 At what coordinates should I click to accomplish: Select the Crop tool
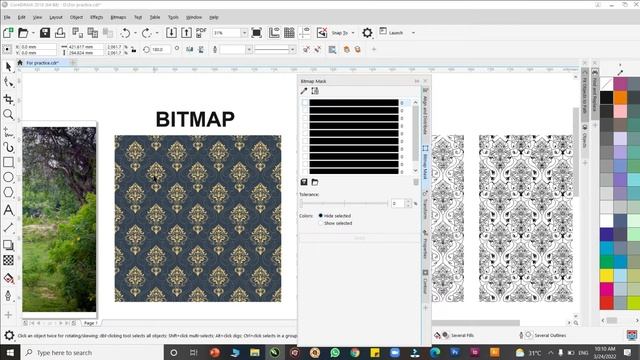coord(8,99)
